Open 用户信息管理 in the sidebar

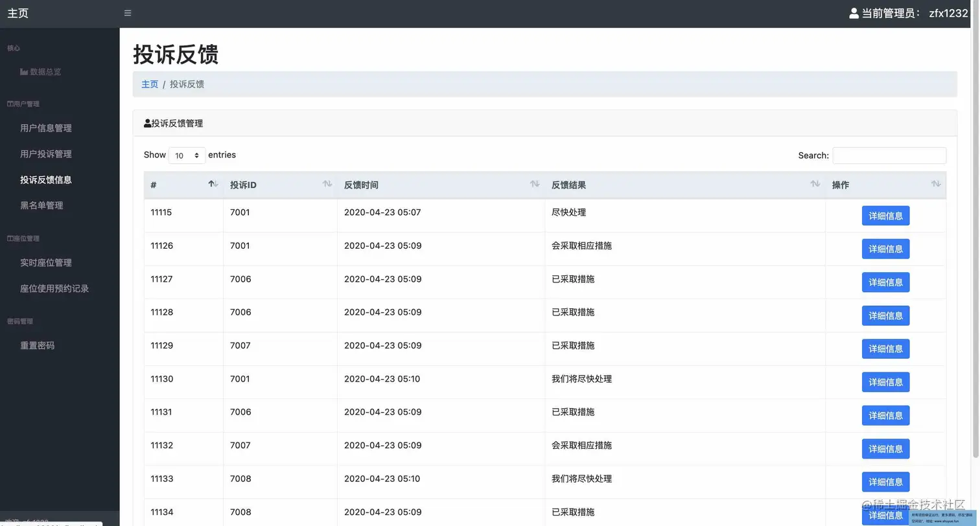pos(46,128)
